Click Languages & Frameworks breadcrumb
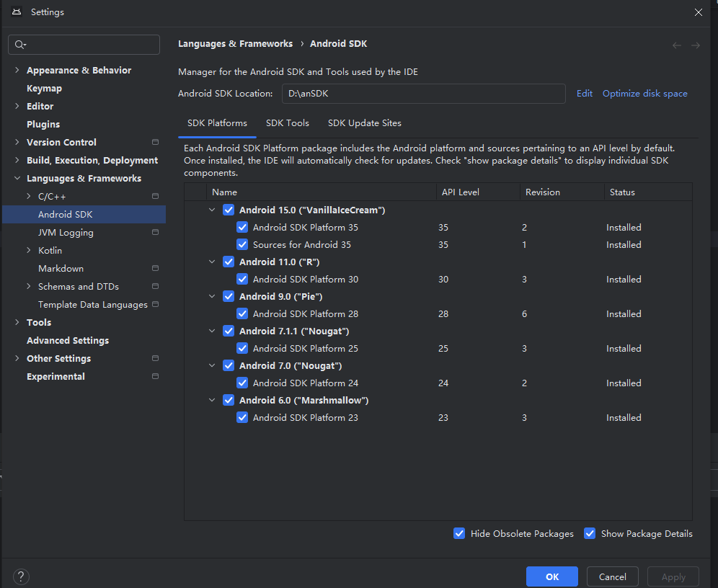 point(235,44)
